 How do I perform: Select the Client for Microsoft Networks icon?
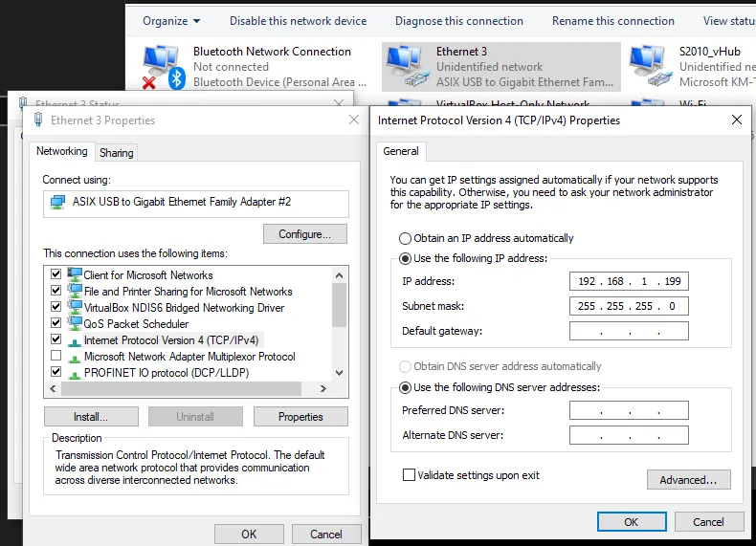tap(74, 275)
